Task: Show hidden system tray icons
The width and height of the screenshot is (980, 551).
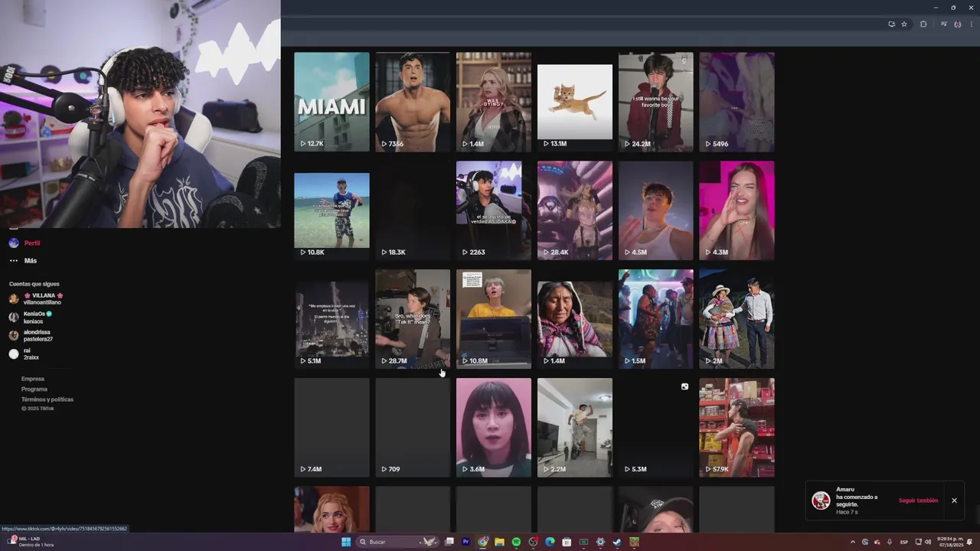Action: point(853,542)
